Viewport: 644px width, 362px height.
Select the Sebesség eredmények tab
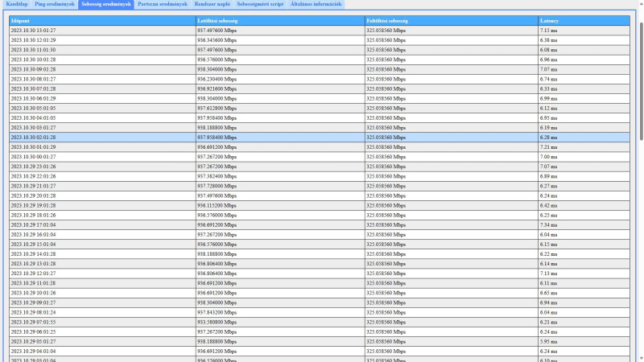click(106, 4)
